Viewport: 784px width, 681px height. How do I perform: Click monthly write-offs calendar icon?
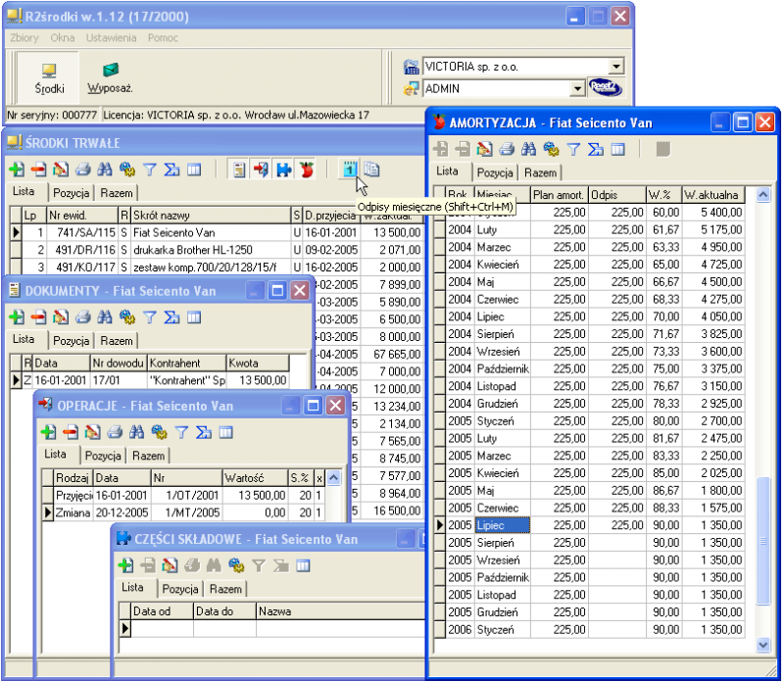pos(350,170)
